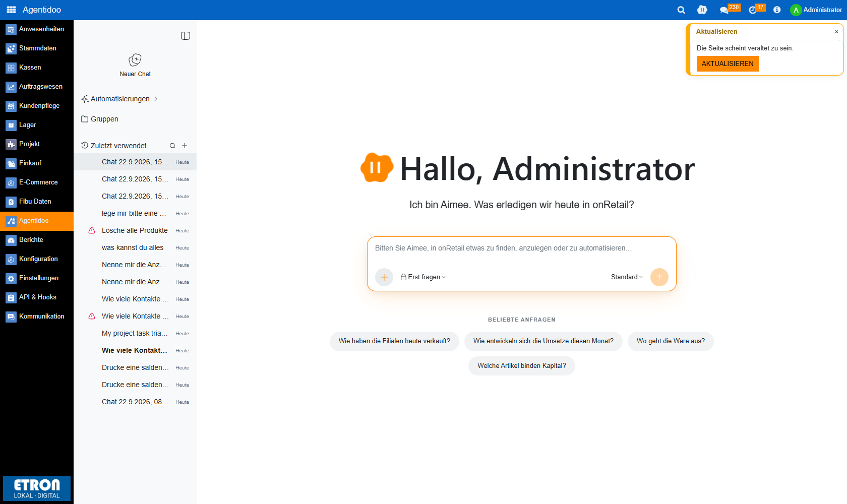The width and height of the screenshot is (847, 504).
Task: Open the Aimee assistant icon in top bar
Action: click(x=702, y=10)
